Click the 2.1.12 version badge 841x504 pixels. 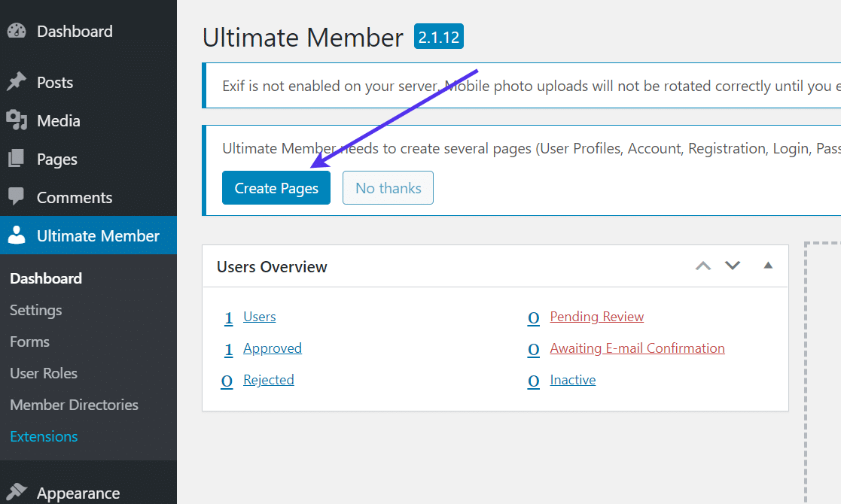438,35
